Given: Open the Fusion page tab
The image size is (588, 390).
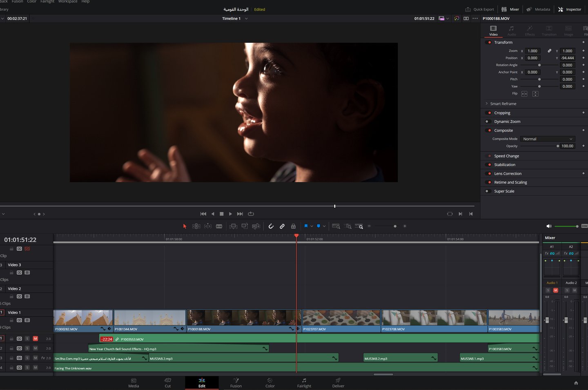Looking at the screenshot, I should pyautogui.click(x=236, y=383).
